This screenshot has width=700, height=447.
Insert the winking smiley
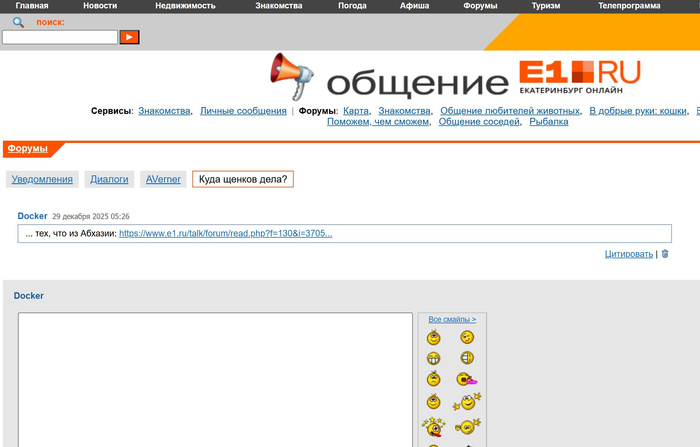(466, 337)
